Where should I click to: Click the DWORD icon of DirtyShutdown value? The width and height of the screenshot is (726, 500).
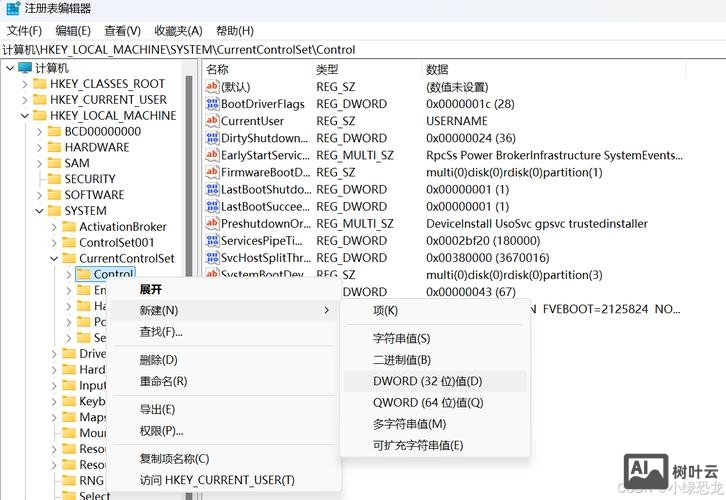click(212, 138)
